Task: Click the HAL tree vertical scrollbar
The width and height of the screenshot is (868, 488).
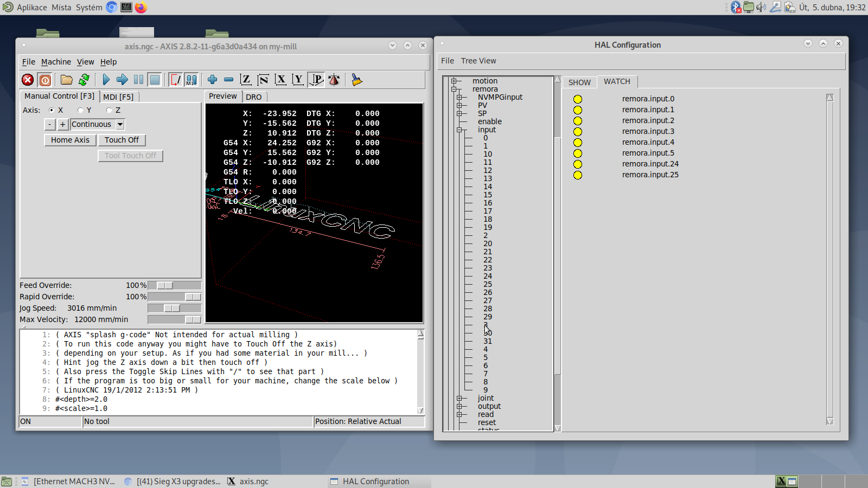Action: 557,254
